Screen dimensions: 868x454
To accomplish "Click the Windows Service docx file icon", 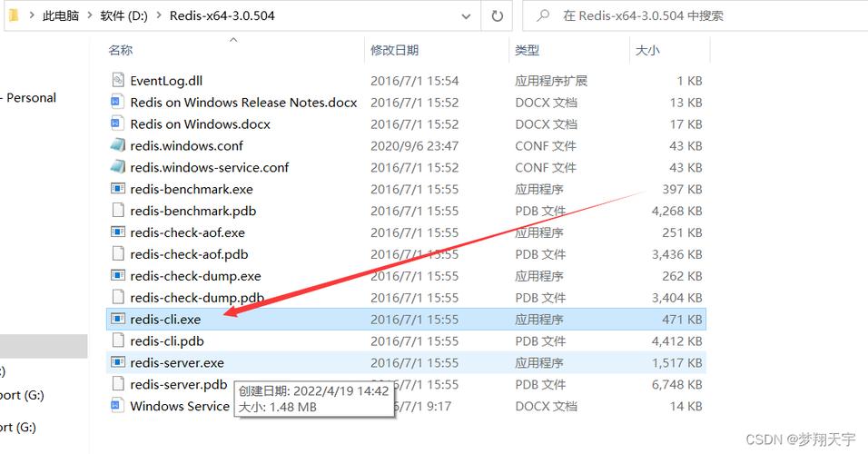I will point(117,405).
